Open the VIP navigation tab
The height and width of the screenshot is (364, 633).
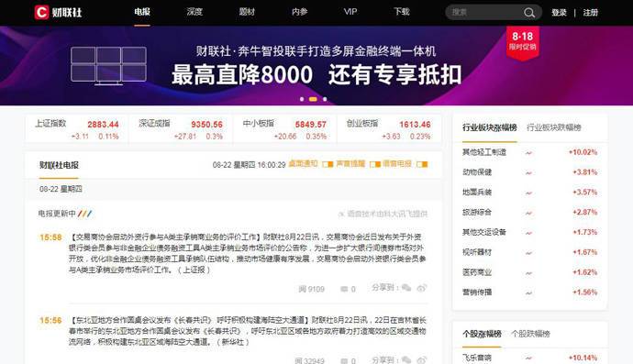(x=350, y=12)
